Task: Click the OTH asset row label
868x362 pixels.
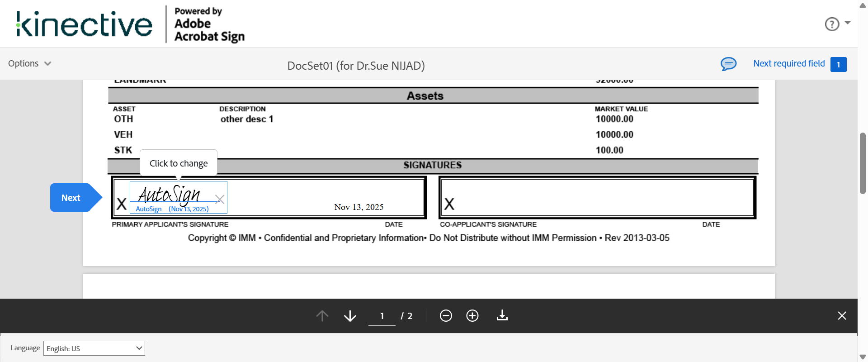Action: (123, 119)
